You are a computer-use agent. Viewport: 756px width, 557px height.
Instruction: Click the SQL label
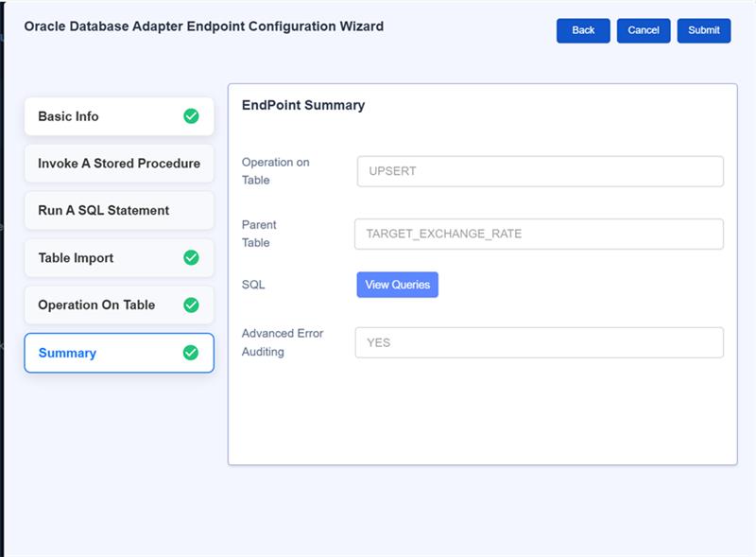coord(252,285)
